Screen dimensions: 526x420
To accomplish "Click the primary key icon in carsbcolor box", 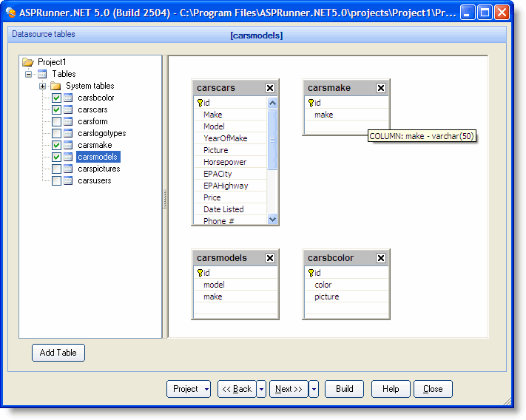I will coord(311,273).
